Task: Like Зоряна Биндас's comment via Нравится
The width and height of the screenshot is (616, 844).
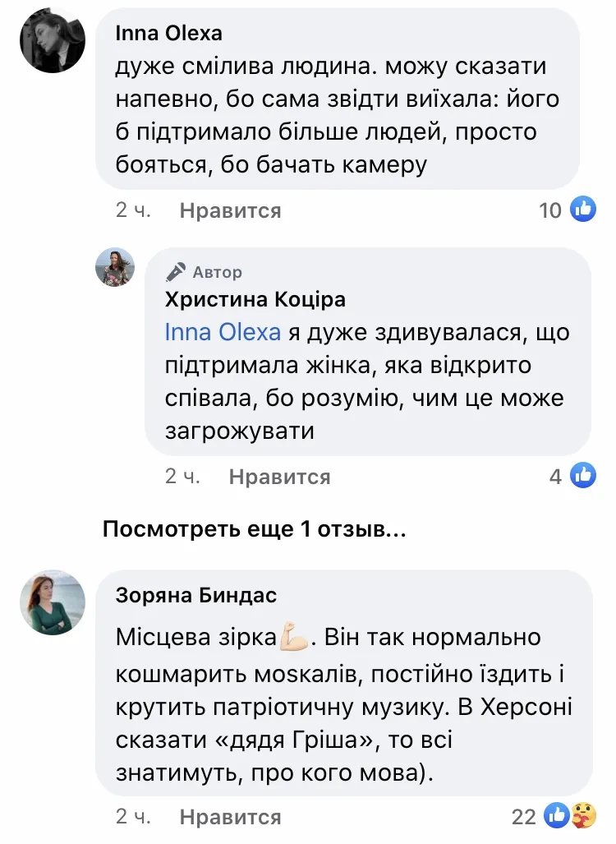Action: [230, 817]
